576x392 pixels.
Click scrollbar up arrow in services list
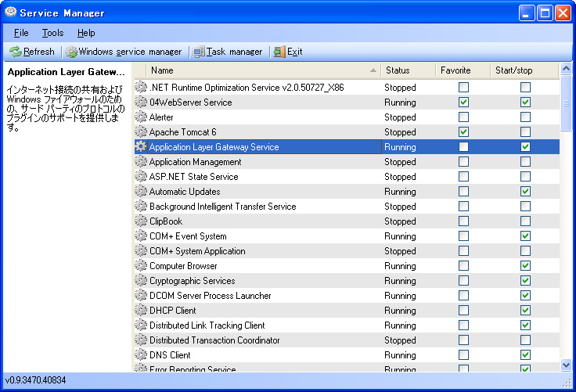pos(566,69)
